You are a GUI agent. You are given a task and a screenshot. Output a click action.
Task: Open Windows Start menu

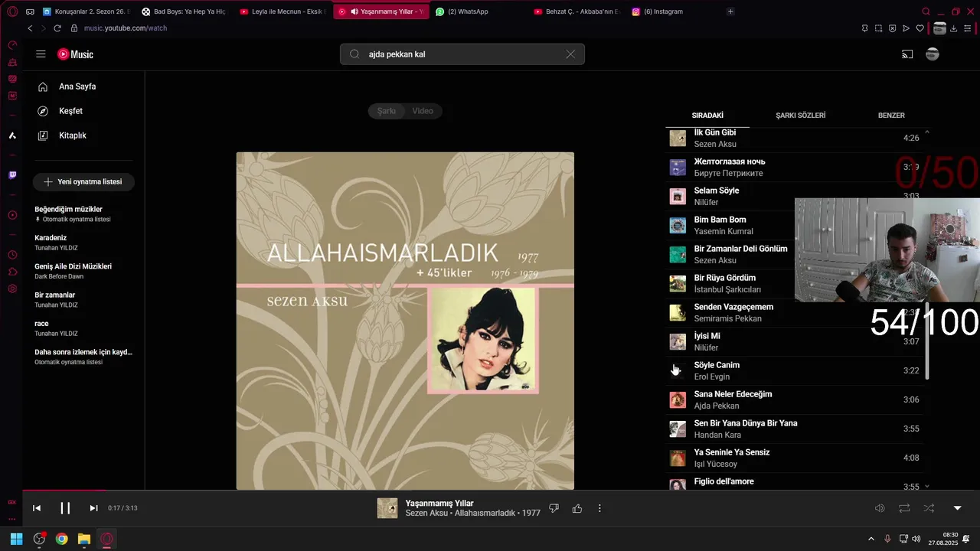16,539
